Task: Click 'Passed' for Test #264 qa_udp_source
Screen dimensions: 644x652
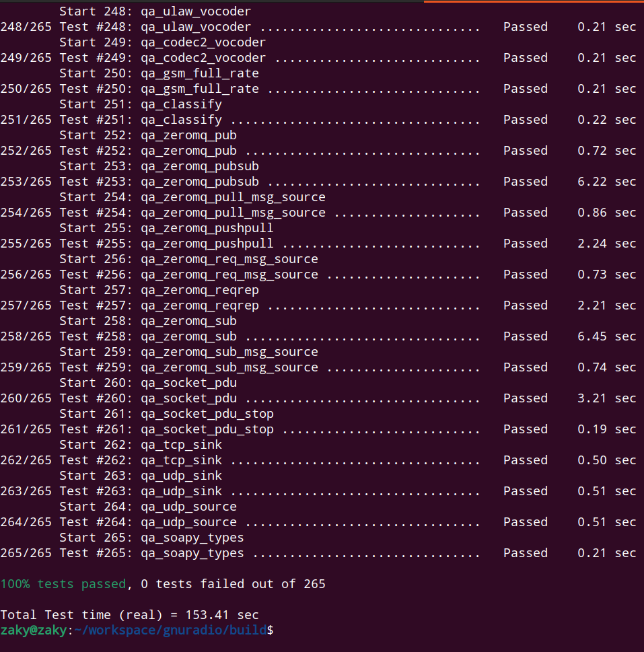Action: pos(525,522)
